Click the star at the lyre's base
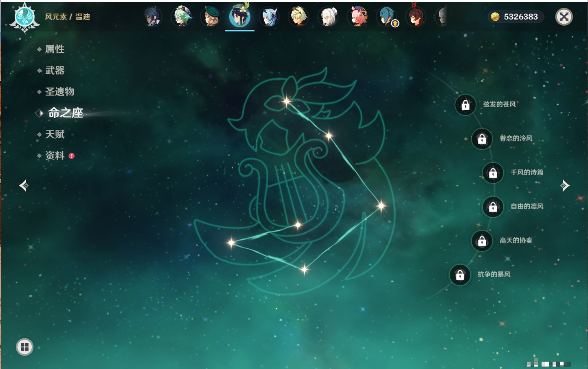The image size is (588, 369). pyautogui.click(x=298, y=225)
